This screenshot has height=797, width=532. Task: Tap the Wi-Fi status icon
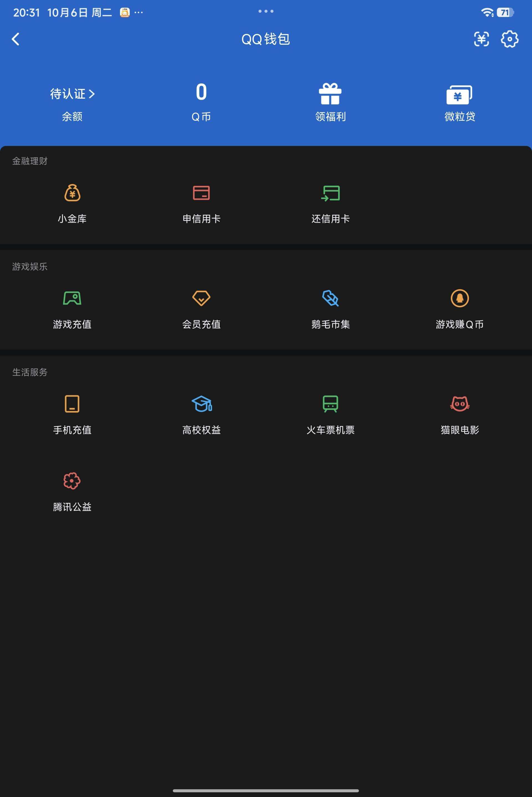487,12
